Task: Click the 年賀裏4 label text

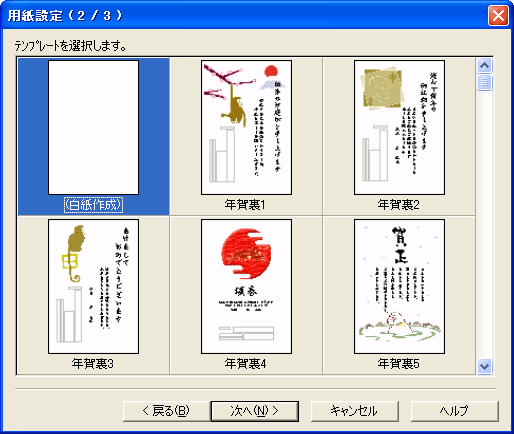Action: (245, 364)
